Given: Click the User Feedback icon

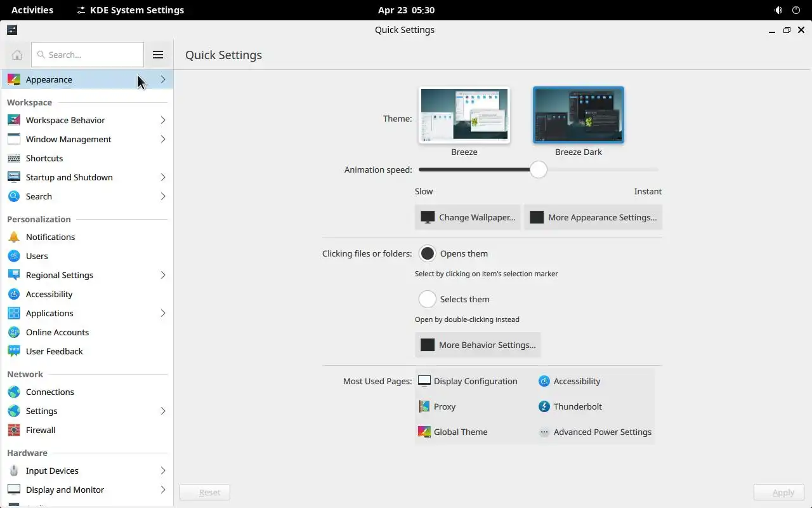Looking at the screenshot, I should tap(14, 351).
